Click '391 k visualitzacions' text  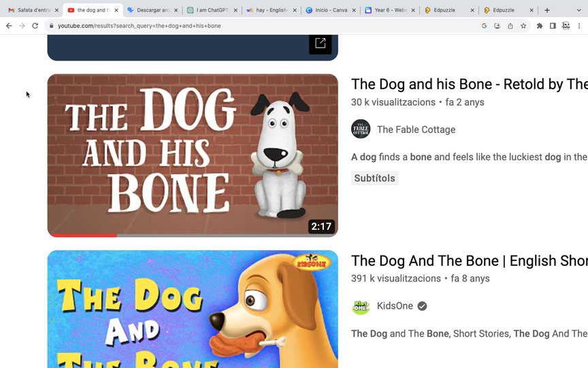pos(396,278)
